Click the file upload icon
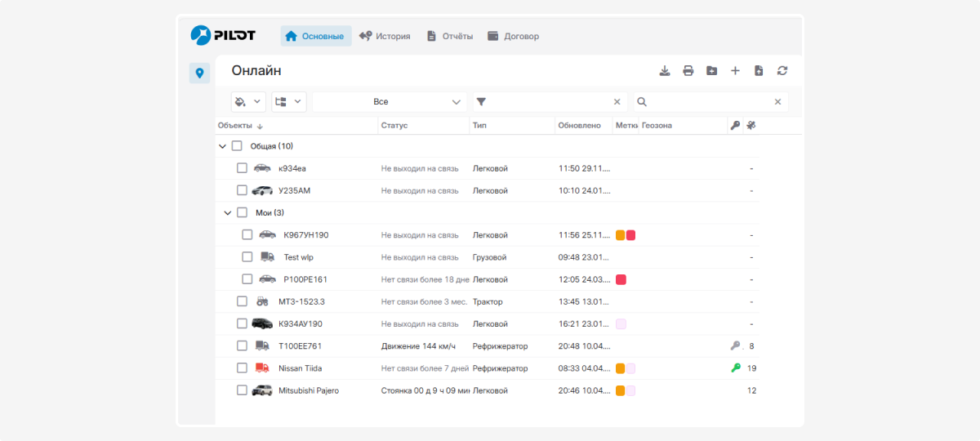The height and width of the screenshot is (441, 980). (759, 71)
